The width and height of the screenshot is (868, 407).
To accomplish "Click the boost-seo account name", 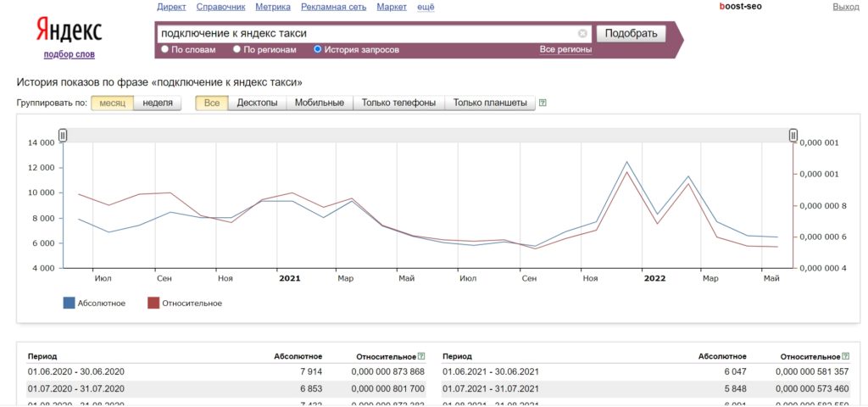I will tap(740, 7).
